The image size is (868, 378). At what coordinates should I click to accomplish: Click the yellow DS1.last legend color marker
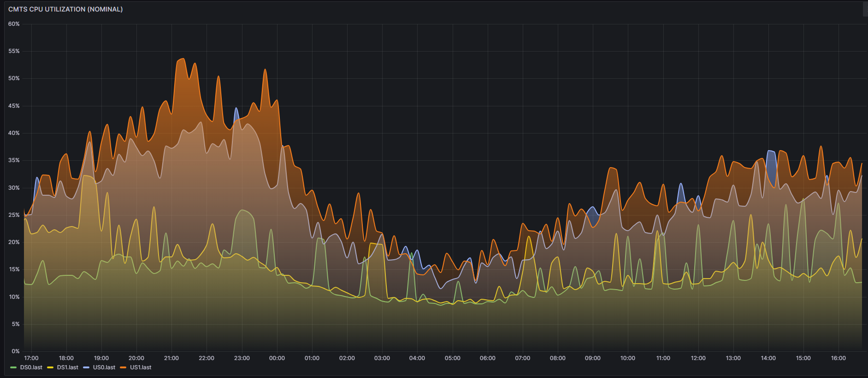click(50, 367)
